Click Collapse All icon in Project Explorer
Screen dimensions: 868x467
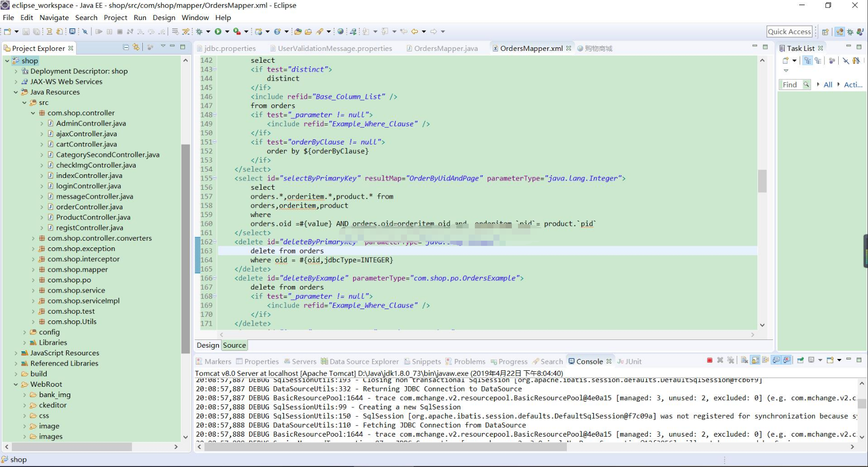[126, 47]
